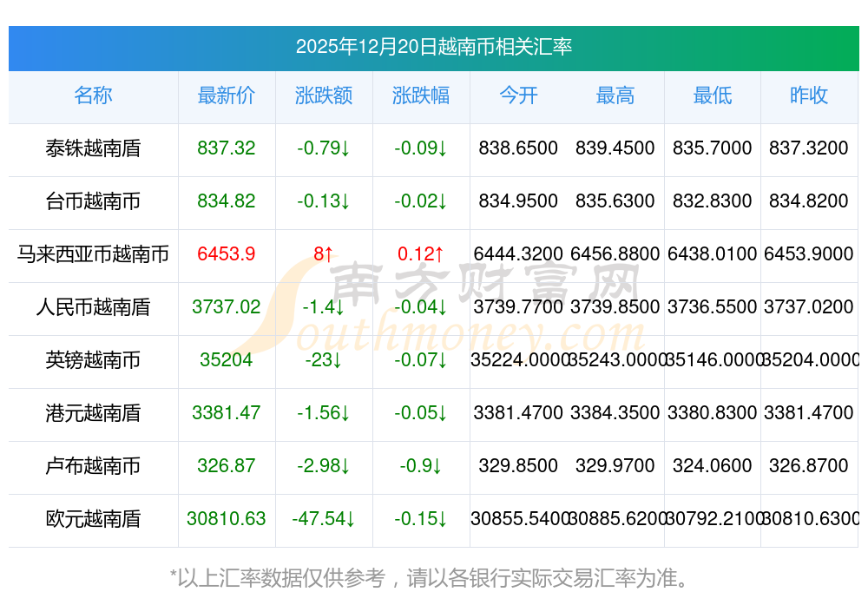The height and width of the screenshot is (605, 868).
Task: Click the 今开 column header
Action: pyautogui.click(x=518, y=95)
